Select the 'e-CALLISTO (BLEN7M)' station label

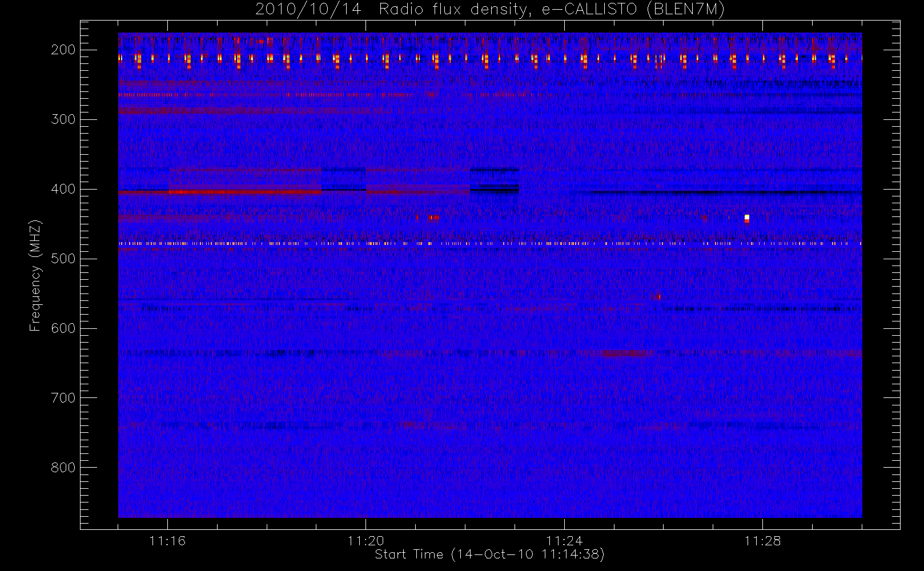[x=633, y=10]
